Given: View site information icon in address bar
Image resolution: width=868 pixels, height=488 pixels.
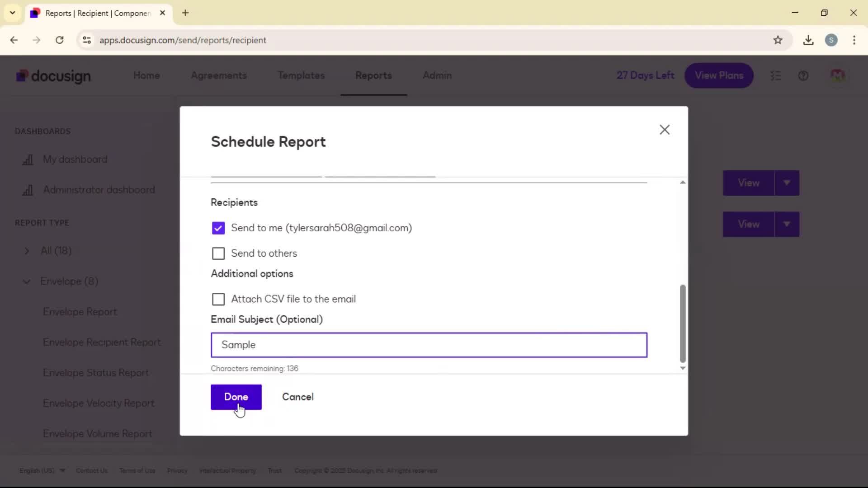Looking at the screenshot, I should pos(87,40).
